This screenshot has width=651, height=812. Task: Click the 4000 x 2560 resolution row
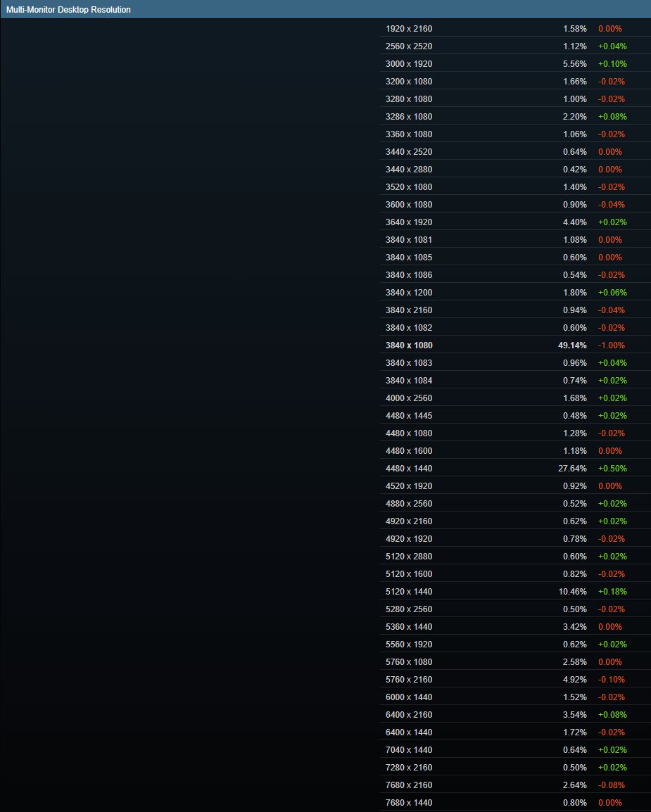pyautogui.click(x=515, y=398)
